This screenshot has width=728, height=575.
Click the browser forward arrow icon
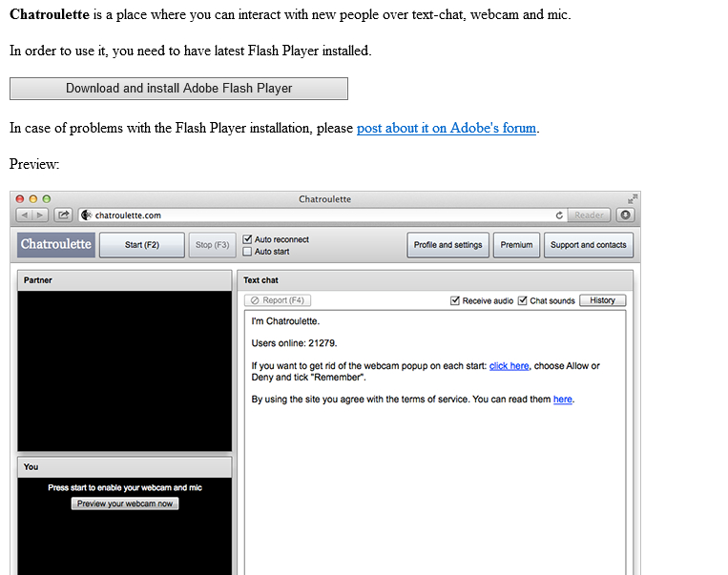pyautogui.click(x=40, y=215)
